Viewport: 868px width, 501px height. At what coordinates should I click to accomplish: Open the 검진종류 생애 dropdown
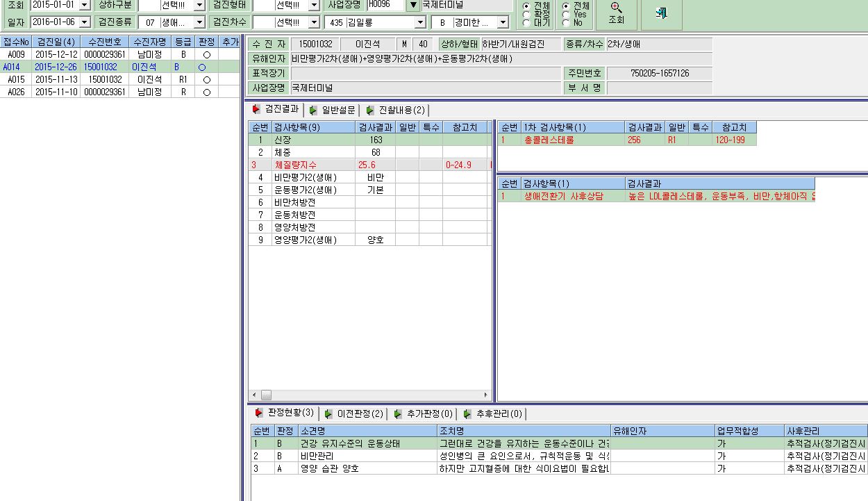pyautogui.click(x=199, y=22)
